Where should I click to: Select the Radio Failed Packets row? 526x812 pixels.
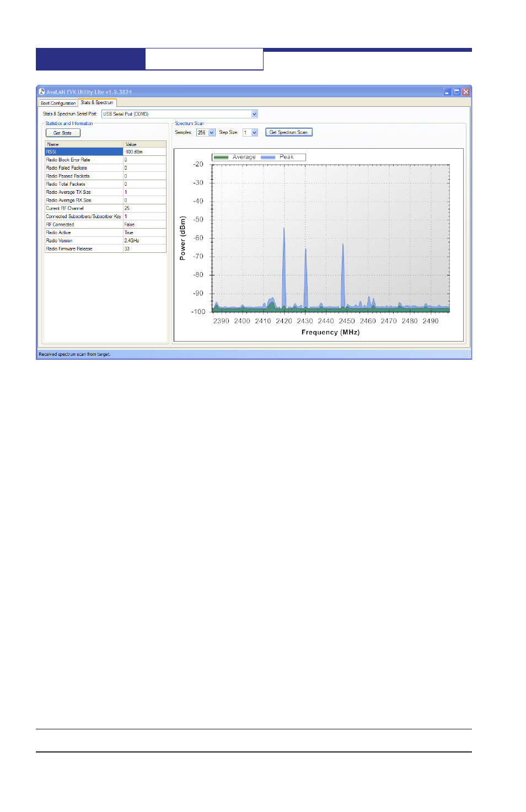pos(105,168)
